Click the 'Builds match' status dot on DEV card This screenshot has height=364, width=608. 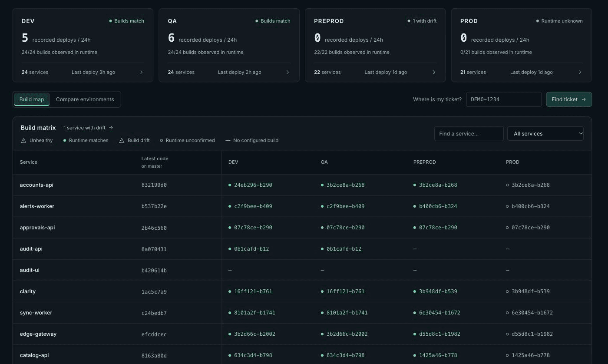click(x=110, y=21)
